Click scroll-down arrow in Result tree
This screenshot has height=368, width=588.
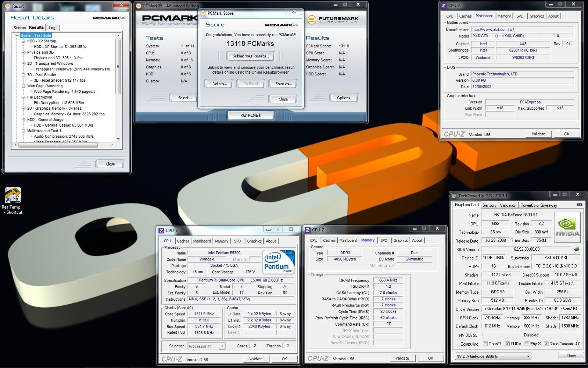pos(118,139)
